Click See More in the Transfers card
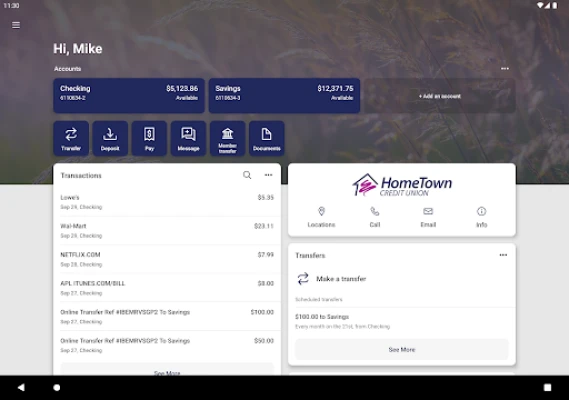569x400 pixels. pyautogui.click(x=402, y=350)
